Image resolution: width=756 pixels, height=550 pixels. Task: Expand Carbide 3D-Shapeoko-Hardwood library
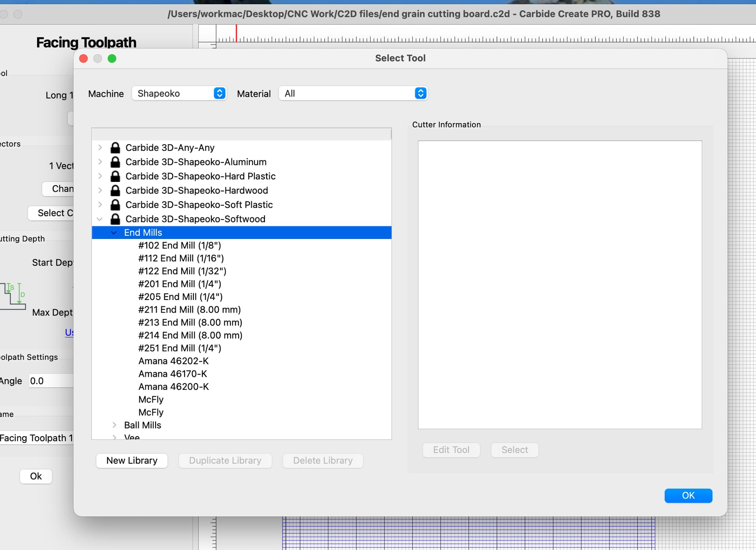tap(100, 191)
